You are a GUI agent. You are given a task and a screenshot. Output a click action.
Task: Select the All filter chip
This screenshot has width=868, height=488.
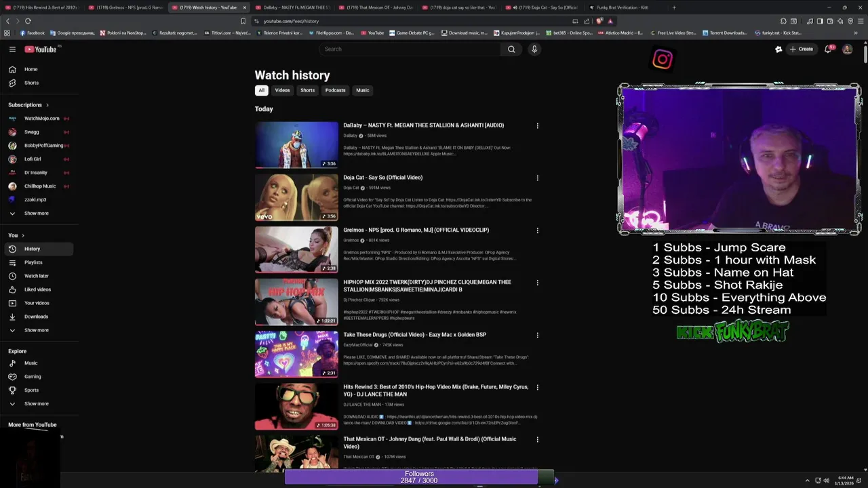pyautogui.click(x=261, y=90)
